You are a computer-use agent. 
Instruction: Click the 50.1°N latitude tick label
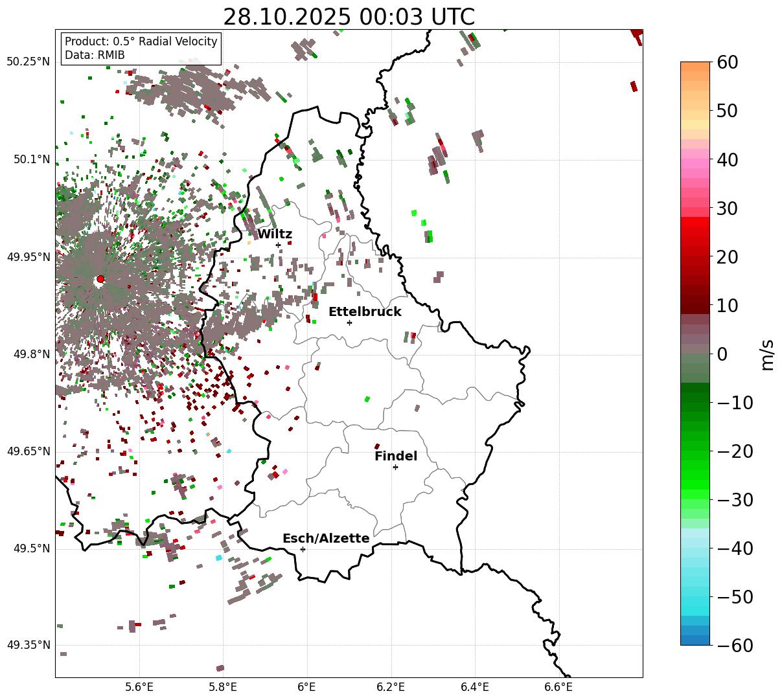pyautogui.click(x=32, y=159)
